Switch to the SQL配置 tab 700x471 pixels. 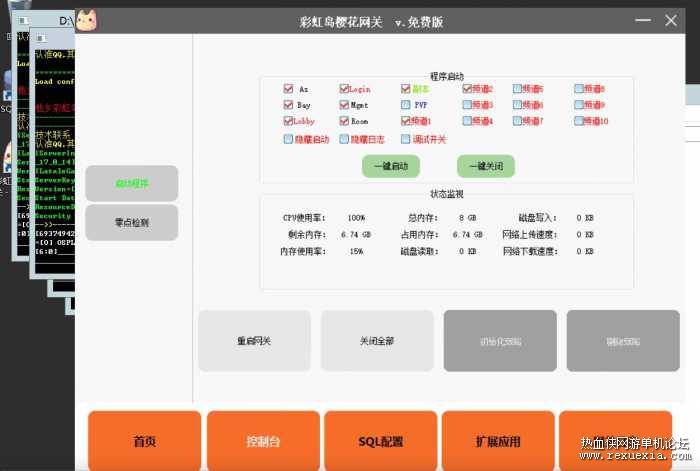[x=380, y=441]
